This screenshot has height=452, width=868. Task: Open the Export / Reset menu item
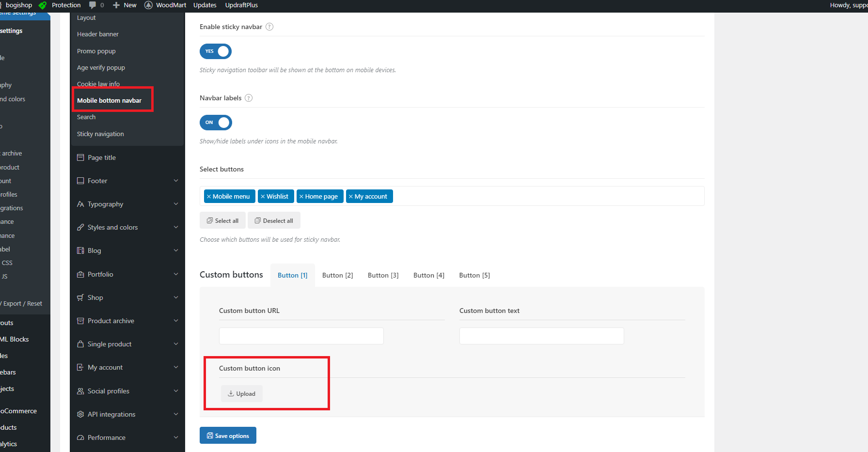click(x=21, y=304)
